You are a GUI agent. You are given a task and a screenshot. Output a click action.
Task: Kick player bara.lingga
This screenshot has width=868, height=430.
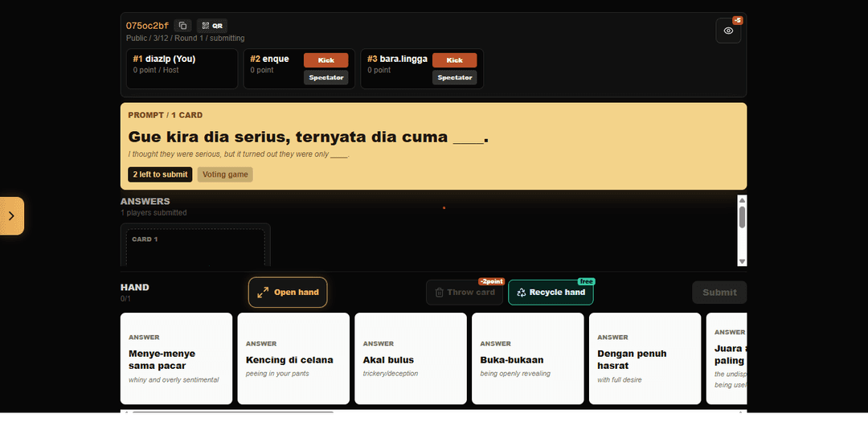point(454,60)
